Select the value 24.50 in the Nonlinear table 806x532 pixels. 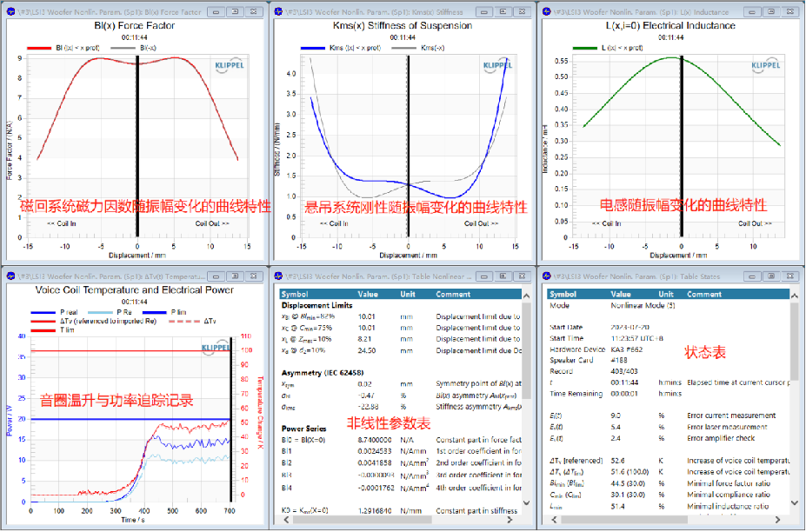pos(367,350)
